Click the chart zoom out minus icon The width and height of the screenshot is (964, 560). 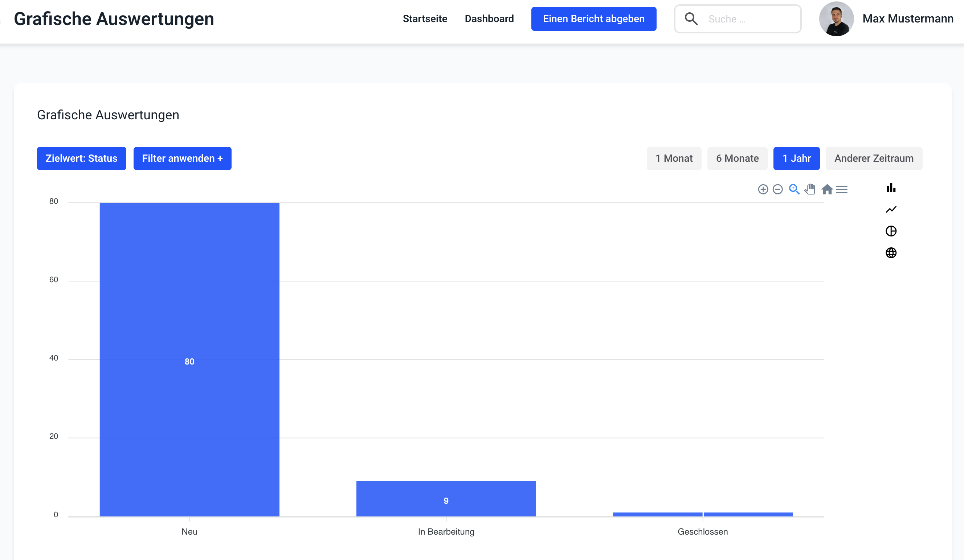point(778,189)
